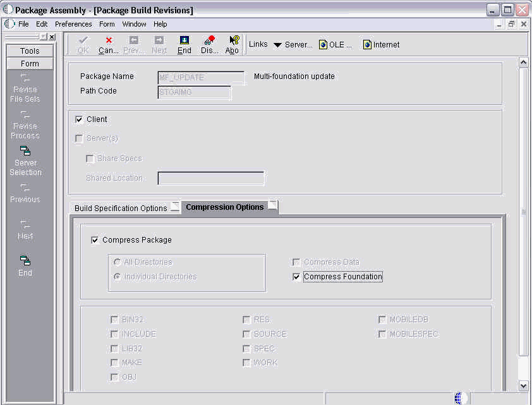Image resolution: width=532 pixels, height=405 pixels.
Task: Toggle the MOBILEDB checkbox
Action: (x=382, y=320)
